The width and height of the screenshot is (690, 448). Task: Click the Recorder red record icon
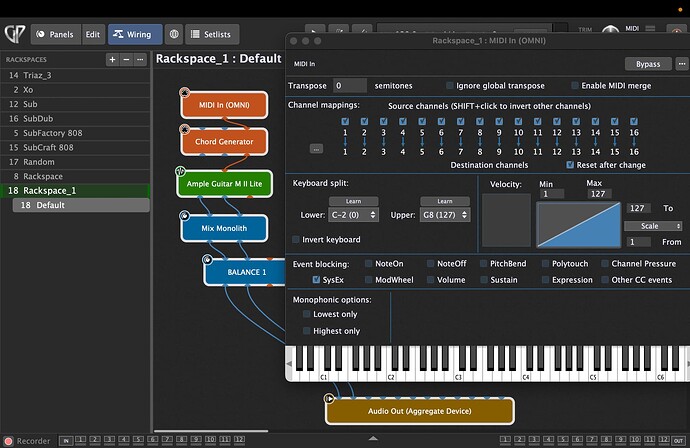coord(8,441)
